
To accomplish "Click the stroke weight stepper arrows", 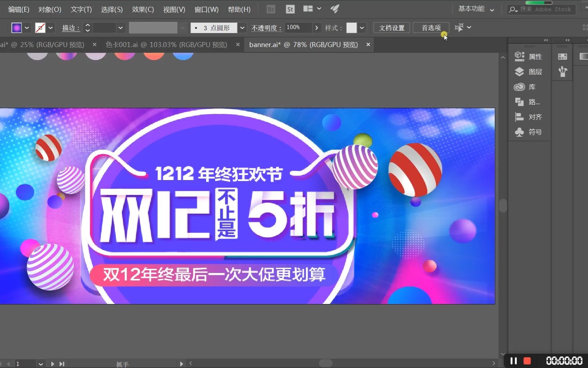I will pyautogui.click(x=88, y=28).
